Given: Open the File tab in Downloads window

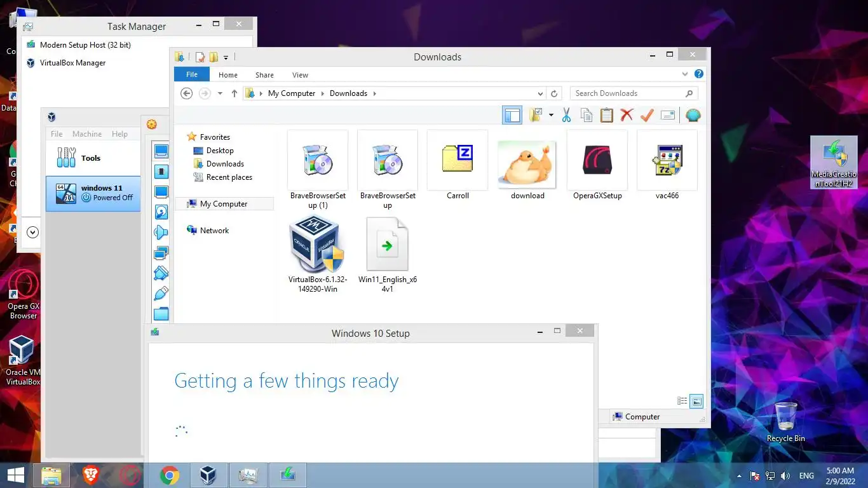Looking at the screenshot, I should (191, 74).
